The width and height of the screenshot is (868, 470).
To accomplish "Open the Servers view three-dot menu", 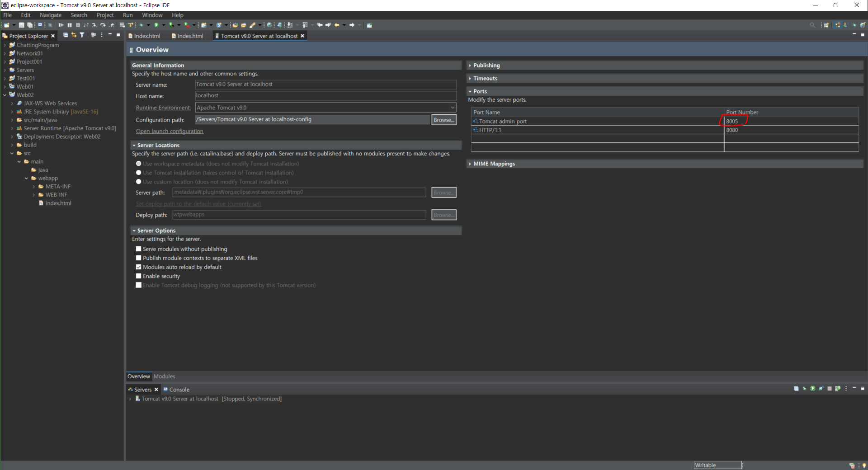I will coord(846,389).
